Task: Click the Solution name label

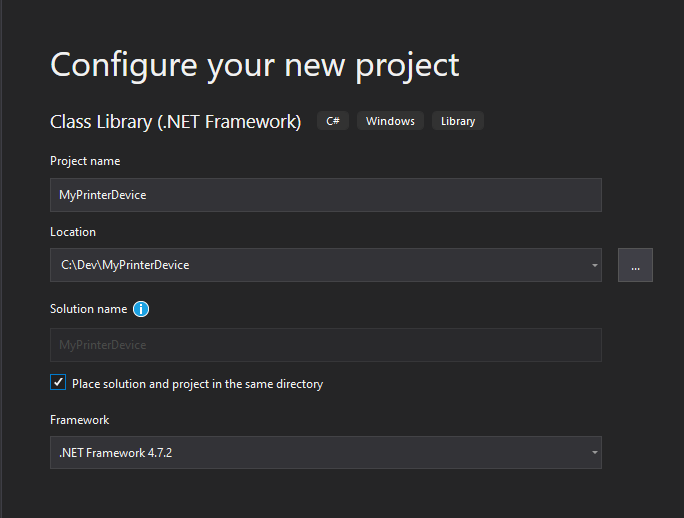Action: point(88,309)
